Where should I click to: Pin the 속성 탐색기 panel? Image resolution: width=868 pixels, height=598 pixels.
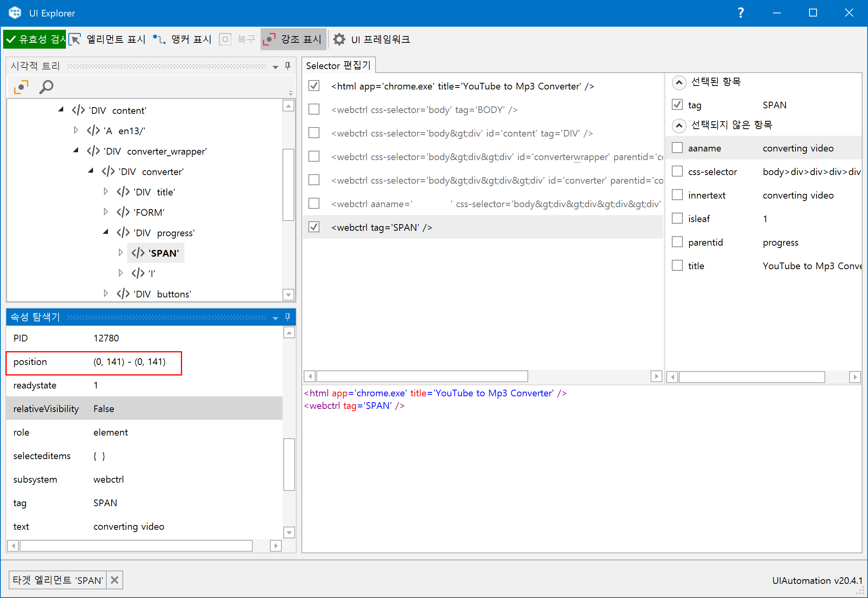tap(288, 317)
